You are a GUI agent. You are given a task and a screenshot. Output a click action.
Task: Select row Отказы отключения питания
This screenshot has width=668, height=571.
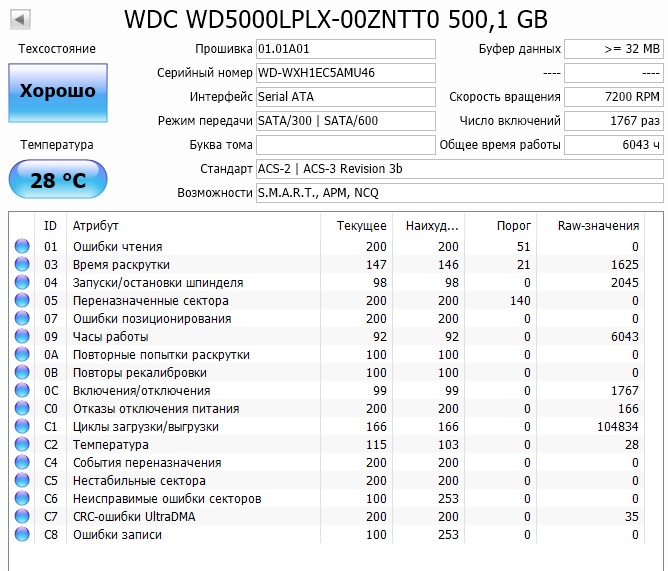click(x=326, y=408)
